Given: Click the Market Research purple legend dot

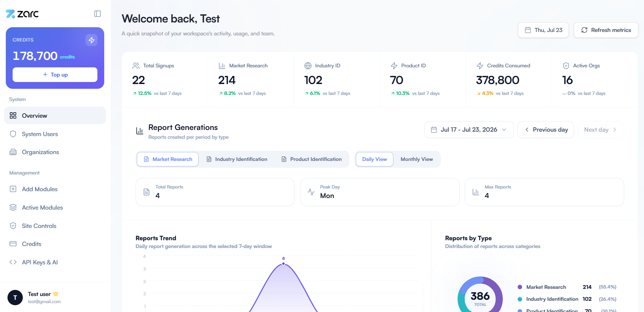Looking at the screenshot, I should point(520,287).
